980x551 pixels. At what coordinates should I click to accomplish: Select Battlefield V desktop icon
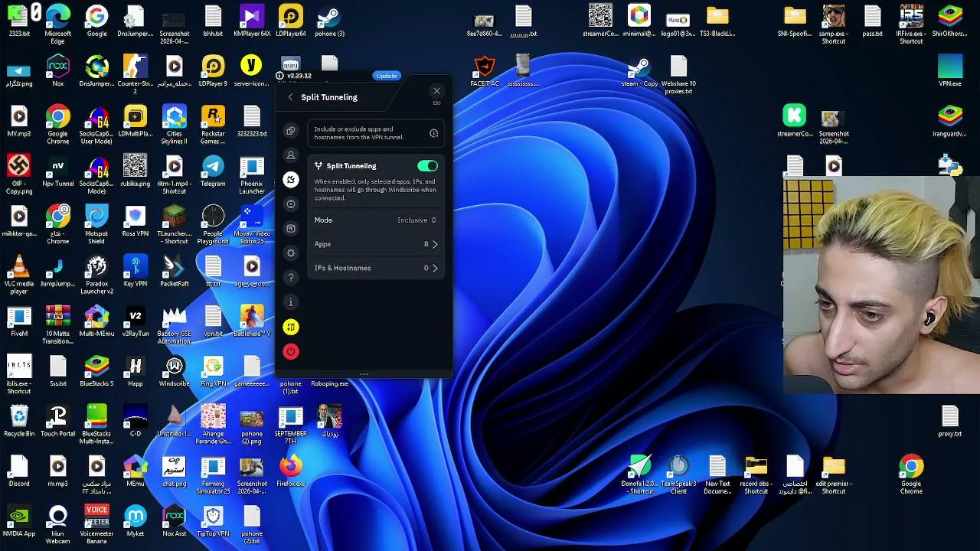252,321
